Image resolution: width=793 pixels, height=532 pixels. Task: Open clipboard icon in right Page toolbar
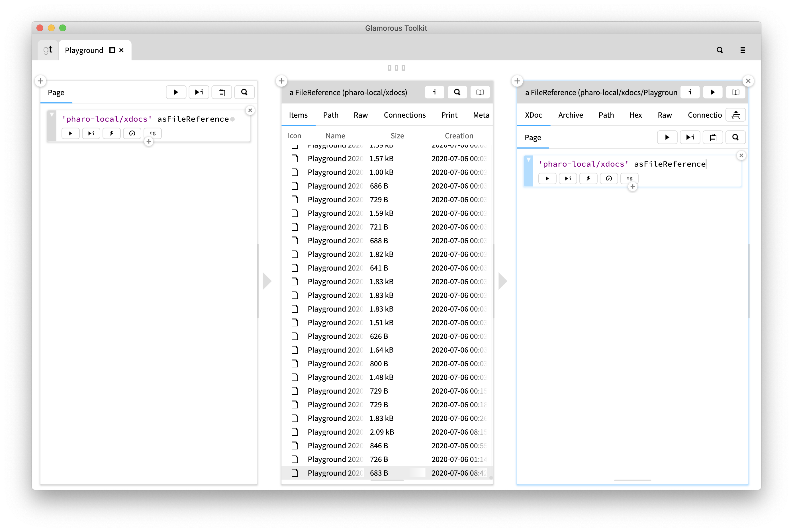pyautogui.click(x=713, y=137)
